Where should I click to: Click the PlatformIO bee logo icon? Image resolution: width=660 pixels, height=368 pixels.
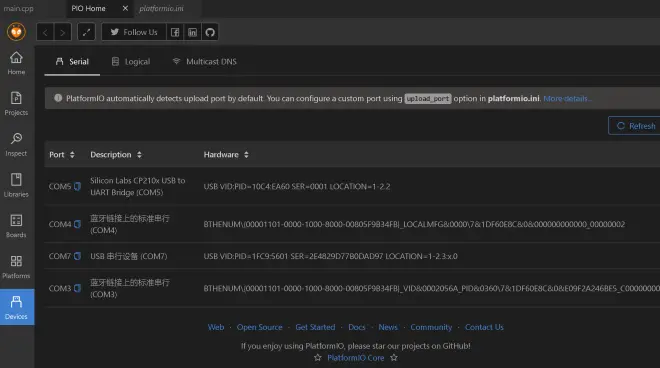[x=16, y=32]
